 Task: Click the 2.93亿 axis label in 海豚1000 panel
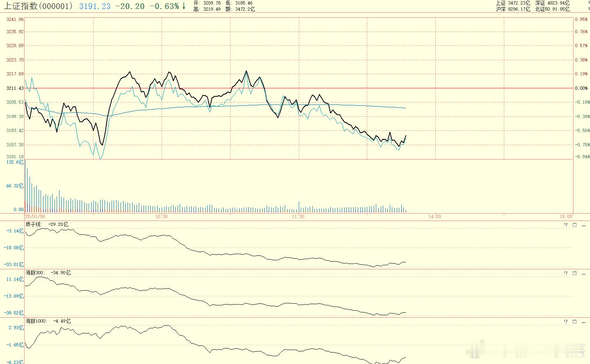(x=16, y=328)
